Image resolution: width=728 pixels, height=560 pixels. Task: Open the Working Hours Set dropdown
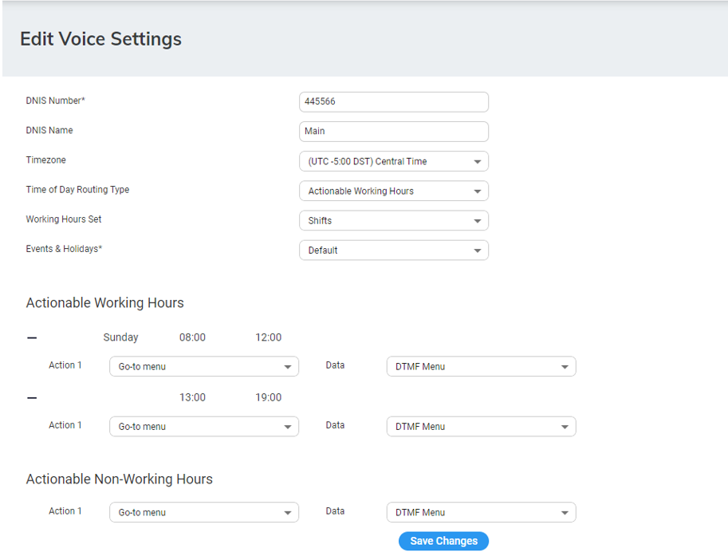tap(393, 221)
